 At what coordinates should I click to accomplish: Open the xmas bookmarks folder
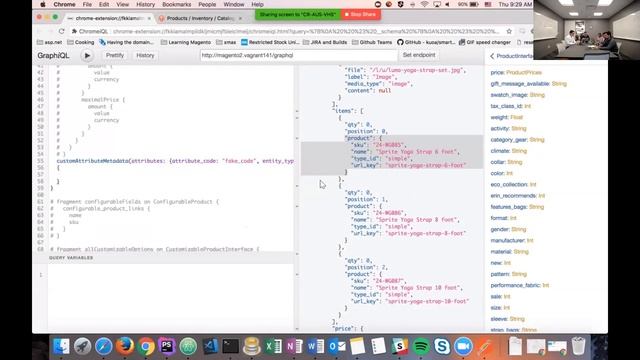tap(226, 42)
